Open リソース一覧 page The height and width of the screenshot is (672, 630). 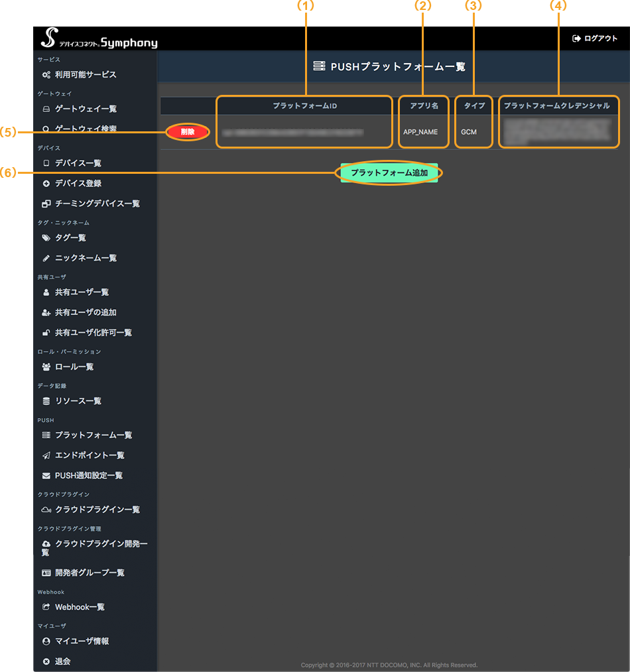pyautogui.click(x=78, y=401)
